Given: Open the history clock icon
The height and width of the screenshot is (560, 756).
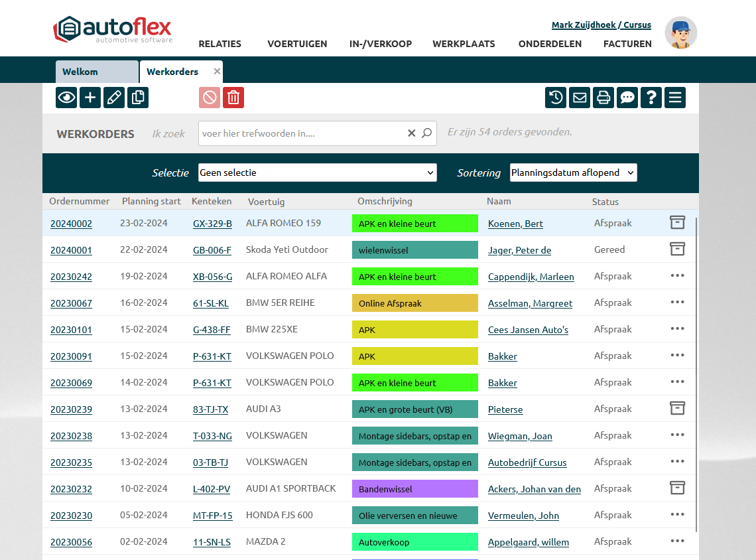Looking at the screenshot, I should point(556,98).
